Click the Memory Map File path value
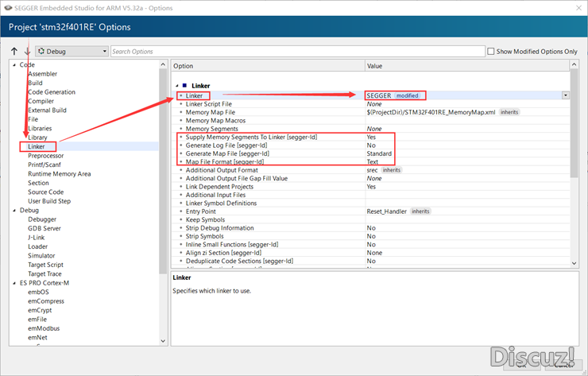 point(431,112)
